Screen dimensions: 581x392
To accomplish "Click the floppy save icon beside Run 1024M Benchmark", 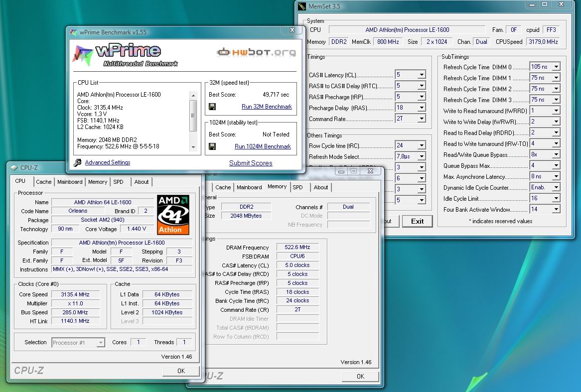I will [x=212, y=146].
